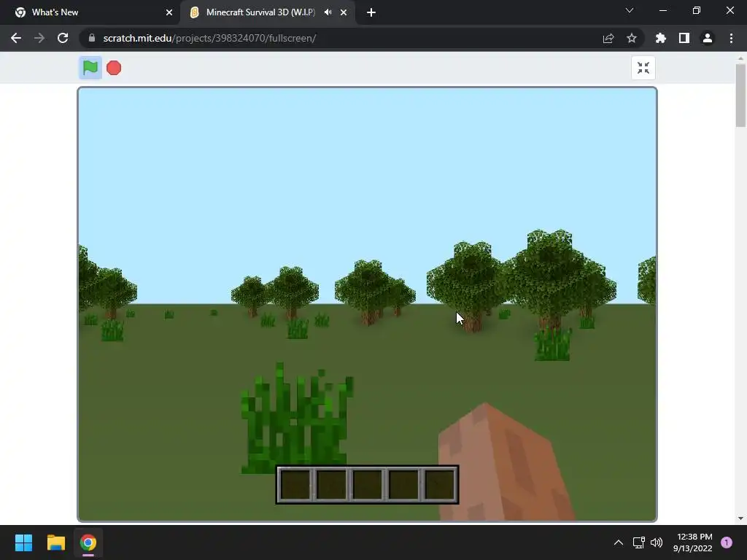Image resolution: width=747 pixels, height=560 pixels.
Task: Open Chrome three-dot menu
Action: point(731,38)
